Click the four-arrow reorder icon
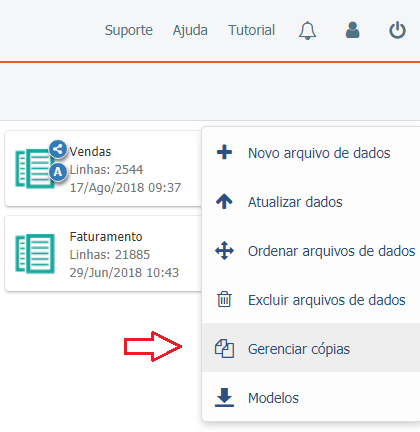Screen dimensions: 420x432 click(x=224, y=250)
